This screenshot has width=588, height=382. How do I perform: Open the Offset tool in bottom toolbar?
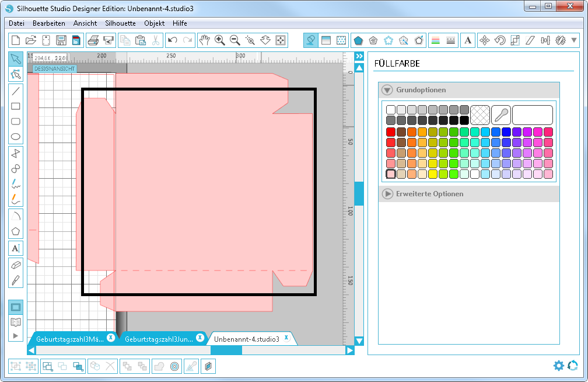pos(174,366)
